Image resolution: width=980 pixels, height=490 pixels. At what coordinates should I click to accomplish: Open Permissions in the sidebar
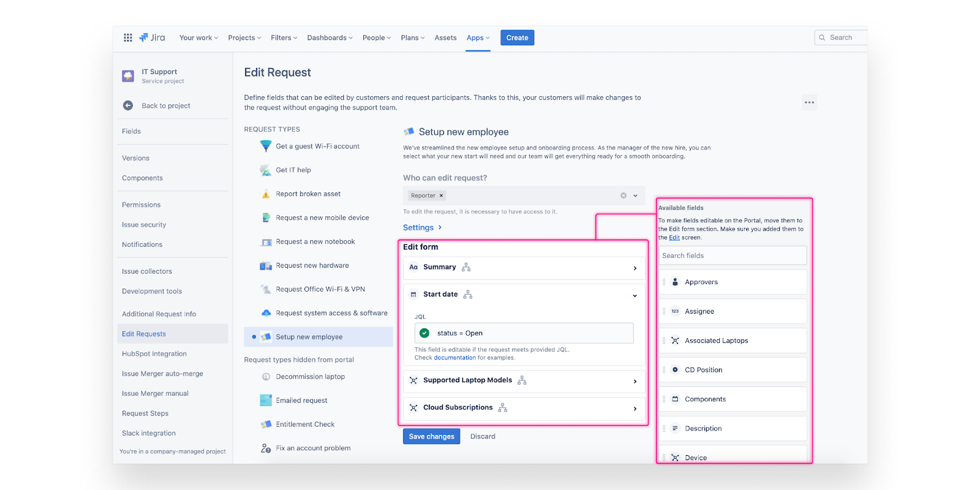pyautogui.click(x=141, y=205)
